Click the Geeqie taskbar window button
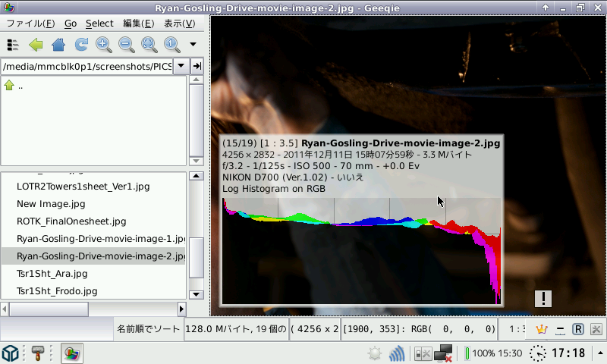 click(x=71, y=353)
